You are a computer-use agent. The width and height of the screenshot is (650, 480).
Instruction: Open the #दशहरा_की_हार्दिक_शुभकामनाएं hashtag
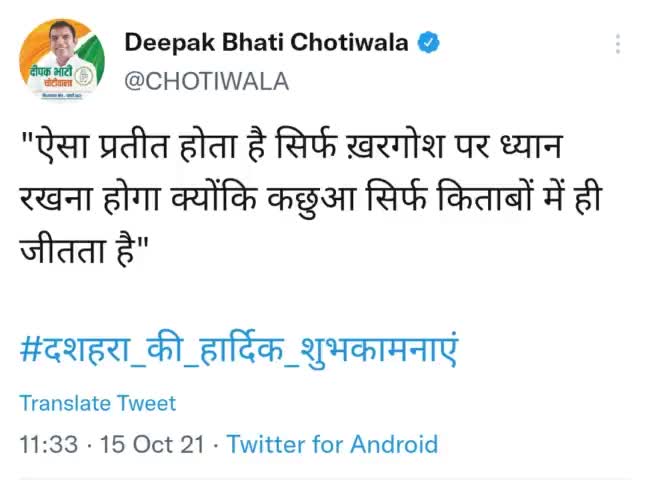238,351
